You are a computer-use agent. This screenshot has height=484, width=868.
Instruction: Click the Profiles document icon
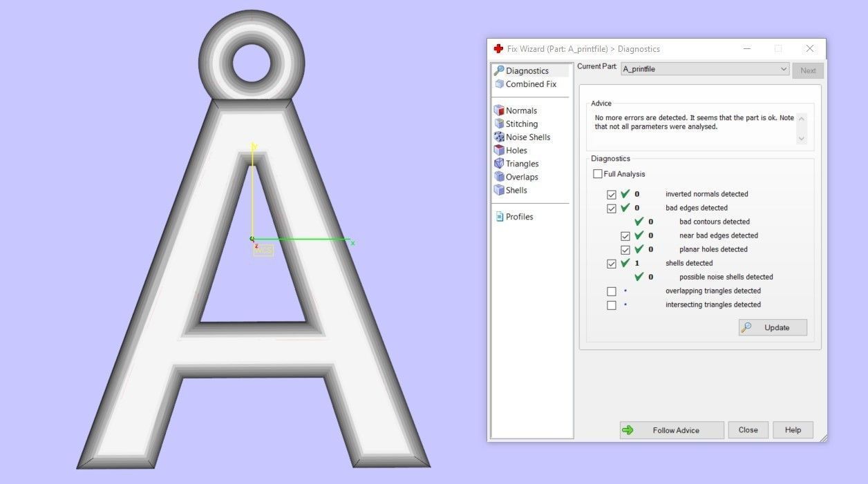499,217
